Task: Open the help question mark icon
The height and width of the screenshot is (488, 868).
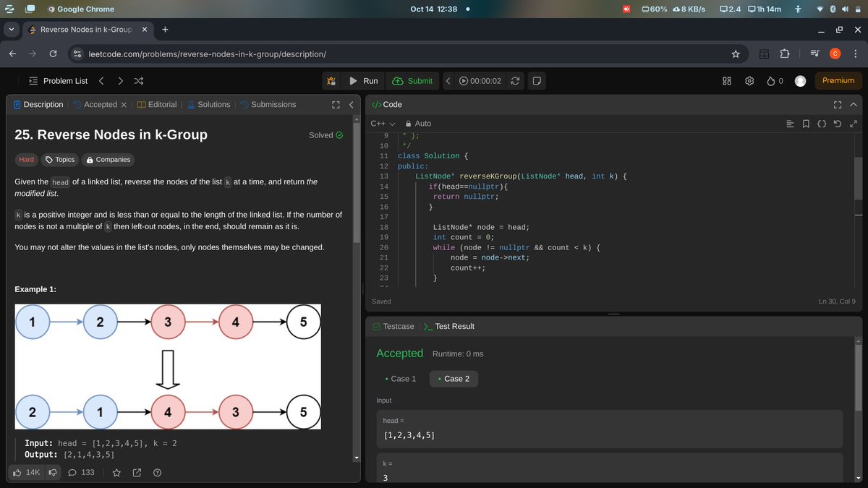Action: [157, 473]
